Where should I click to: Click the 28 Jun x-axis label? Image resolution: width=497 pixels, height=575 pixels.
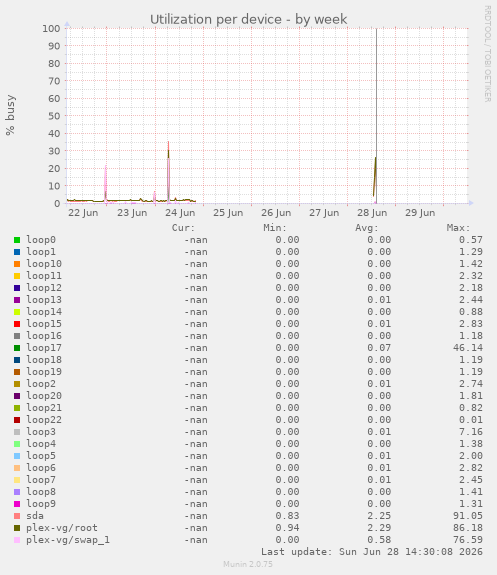[x=372, y=213]
